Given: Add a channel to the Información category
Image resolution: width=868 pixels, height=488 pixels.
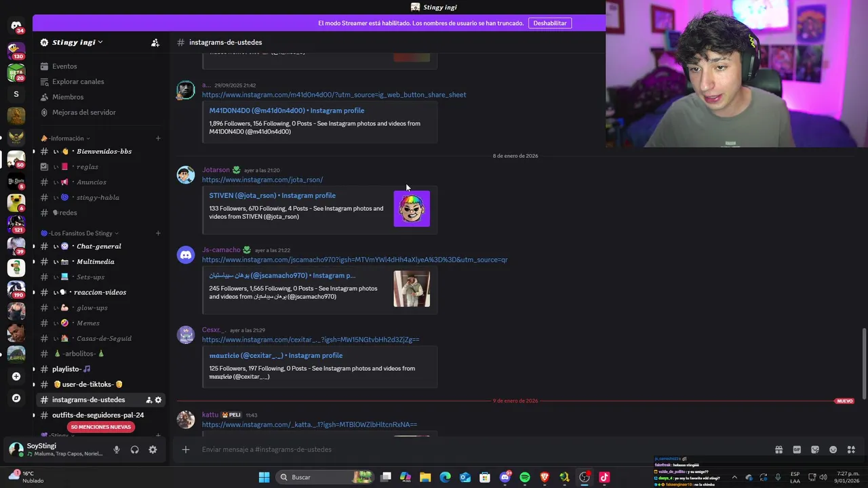Looking at the screenshot, I should [x=158, y=138].
